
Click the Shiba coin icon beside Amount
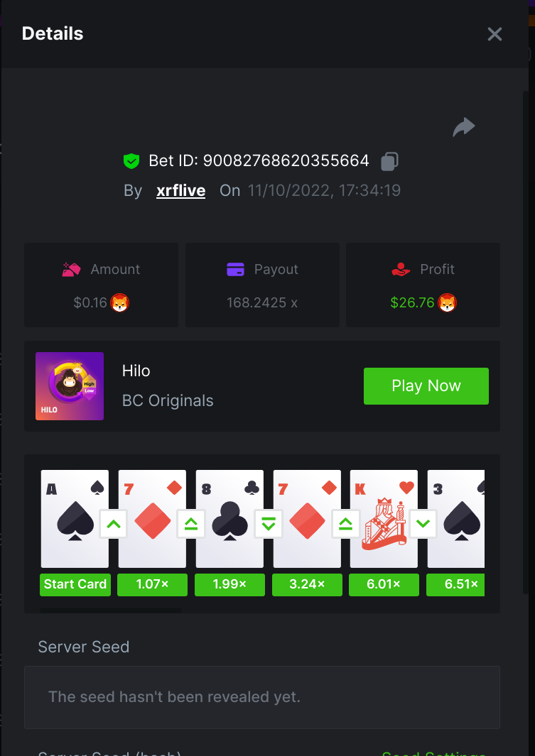tap(119, 303)
